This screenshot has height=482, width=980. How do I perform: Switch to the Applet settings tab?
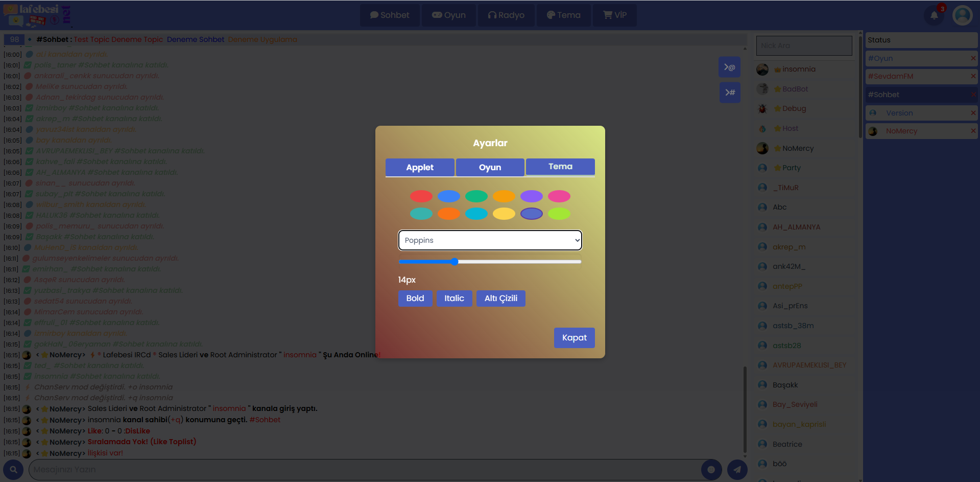pyautogui.click(x=419, y=167)
